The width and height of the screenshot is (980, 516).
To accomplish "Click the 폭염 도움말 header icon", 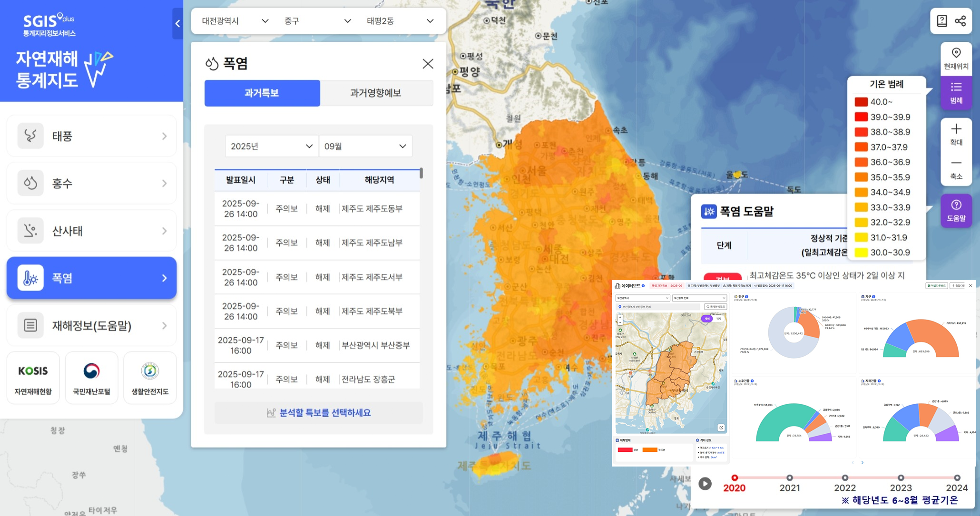I will coord(709,211).
